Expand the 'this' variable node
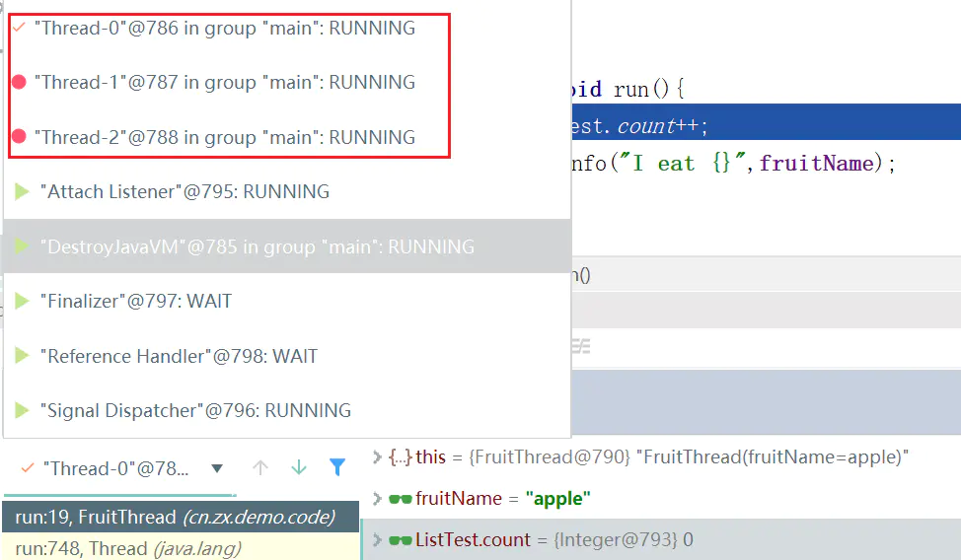Image resolution: width=961 pixels, height=560 pixels. pos(377,457)
